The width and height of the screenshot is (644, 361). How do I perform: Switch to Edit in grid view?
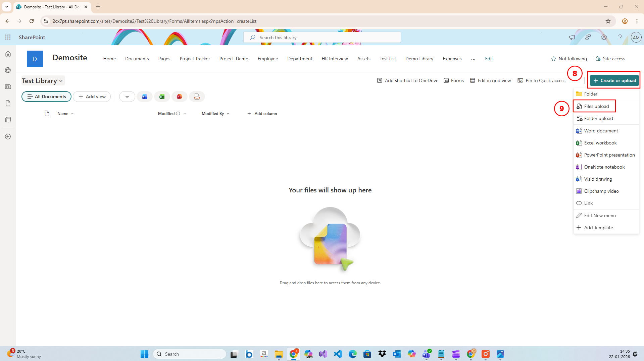(x=490, y=80)
